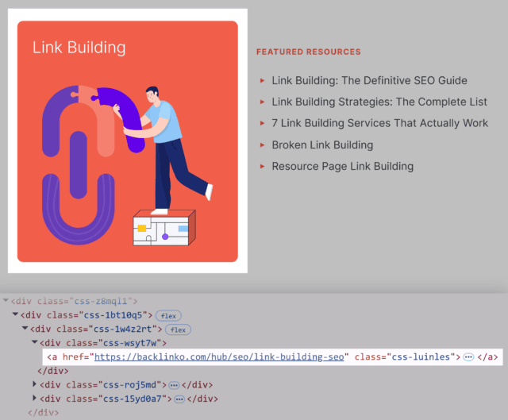Viewport: 508px width, 420px height.
Task: Collapse the css-z8mql1 div node
Action: click(x=6, y=302)
